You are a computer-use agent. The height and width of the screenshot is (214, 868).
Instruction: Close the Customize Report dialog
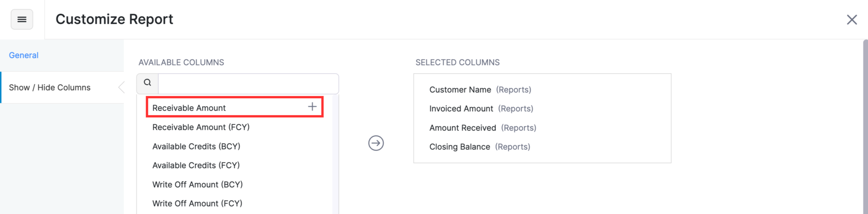852,20
